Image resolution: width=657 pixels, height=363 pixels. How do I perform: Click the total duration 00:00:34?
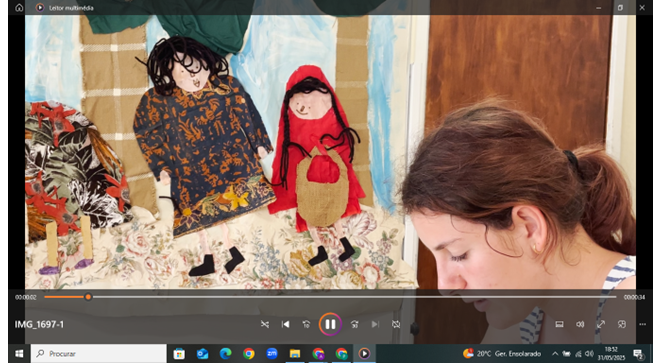point(634,297)
